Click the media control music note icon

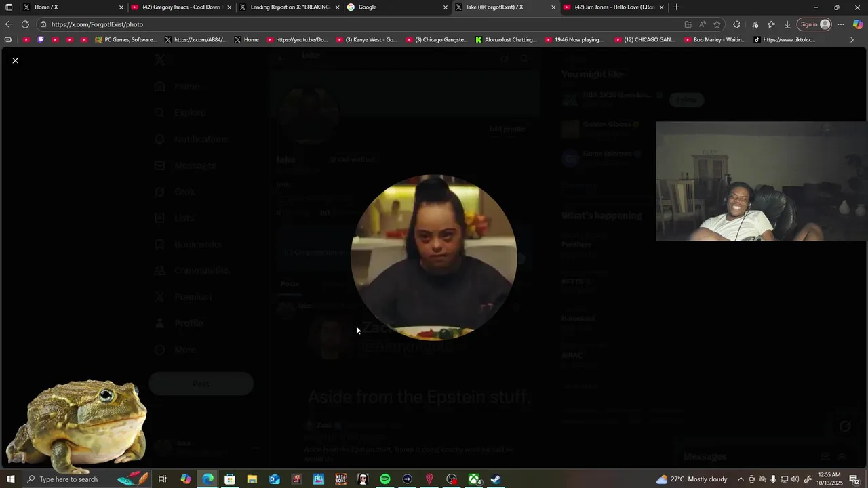pos(755,24)
